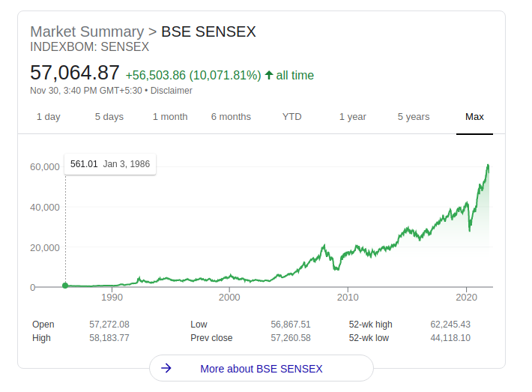Viewport: 532px width, 392px height.
Task: Click the Market Summary breadcrumb
Action: click(86, 31)
